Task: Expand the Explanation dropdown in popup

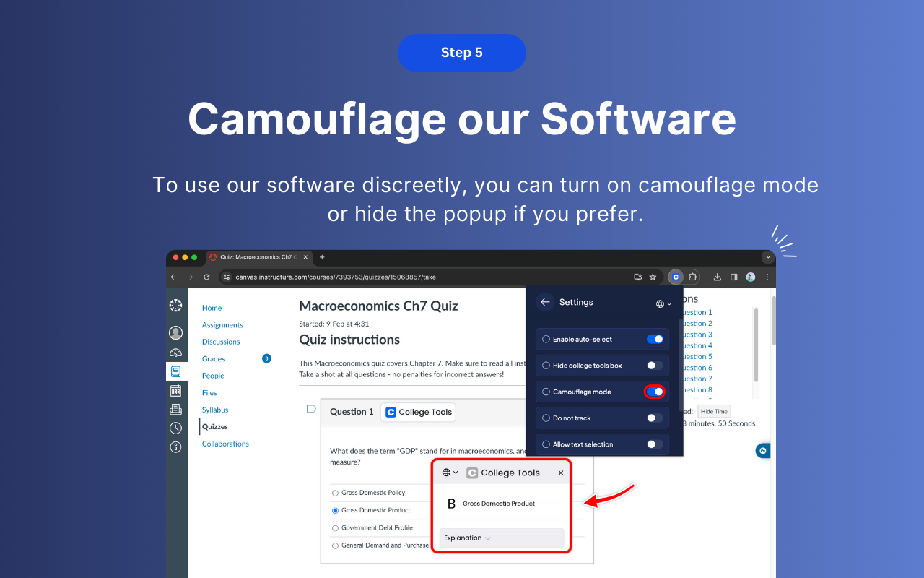Action: click(x=468, y=538)
